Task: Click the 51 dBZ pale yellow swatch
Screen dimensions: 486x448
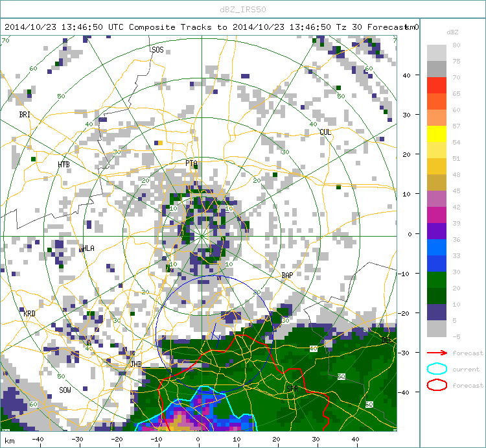Action: 437,150
